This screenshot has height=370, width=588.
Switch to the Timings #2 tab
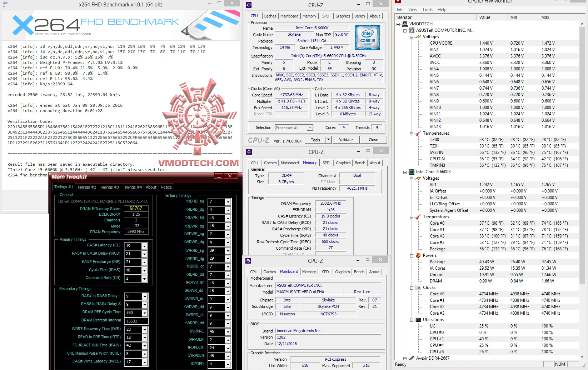coord(86,187)
